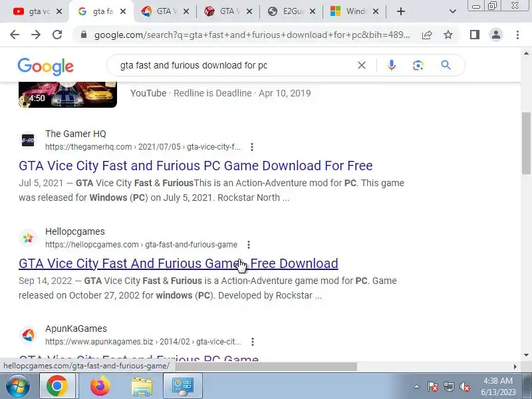Select 'ApunKaGames' site name
Image resolution: width=532 pixels, height=399 pixels.
tap(76, 329)
